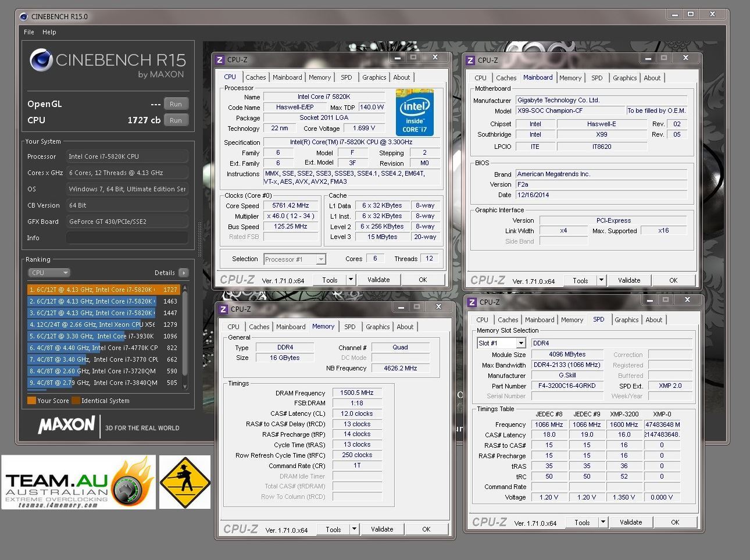Select Memory tab in CPU-Z SPD window
The image size is (750, 560).
572,320
